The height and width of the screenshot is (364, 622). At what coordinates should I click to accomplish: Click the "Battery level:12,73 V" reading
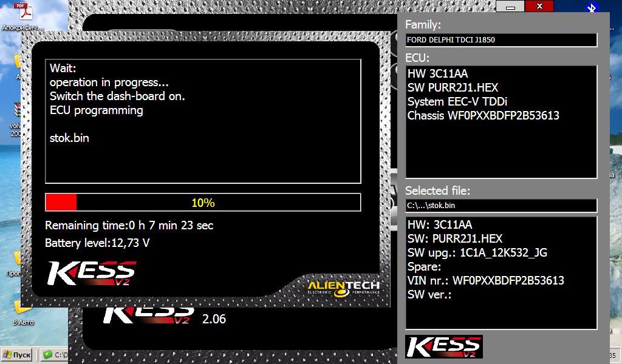tap(97, 243)
